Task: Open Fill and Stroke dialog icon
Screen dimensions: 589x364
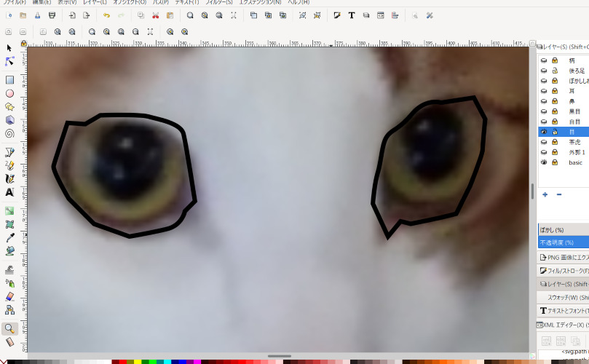Action: [x=337, y=15]
